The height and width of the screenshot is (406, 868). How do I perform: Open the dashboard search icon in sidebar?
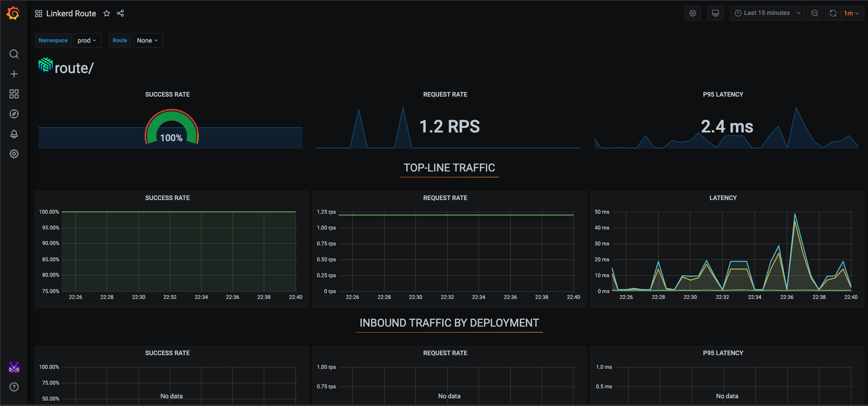click(14, 54)
